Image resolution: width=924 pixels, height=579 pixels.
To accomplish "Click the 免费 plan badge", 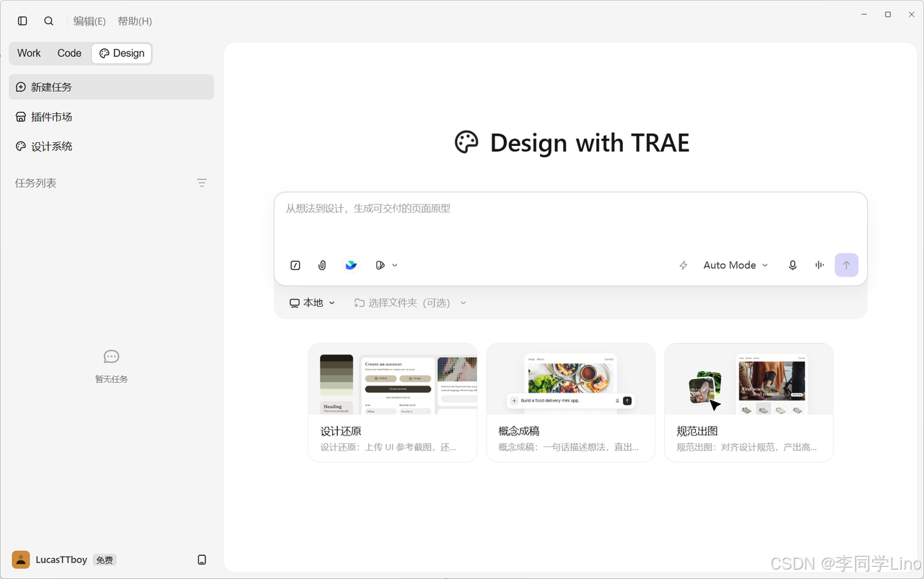I will [105, 560].
